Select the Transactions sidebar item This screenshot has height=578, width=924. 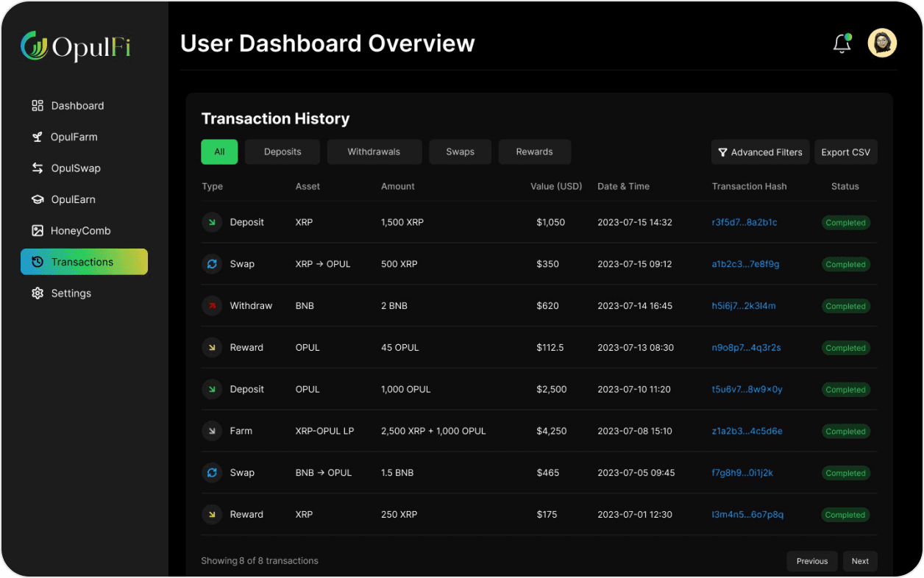(84, 262)
